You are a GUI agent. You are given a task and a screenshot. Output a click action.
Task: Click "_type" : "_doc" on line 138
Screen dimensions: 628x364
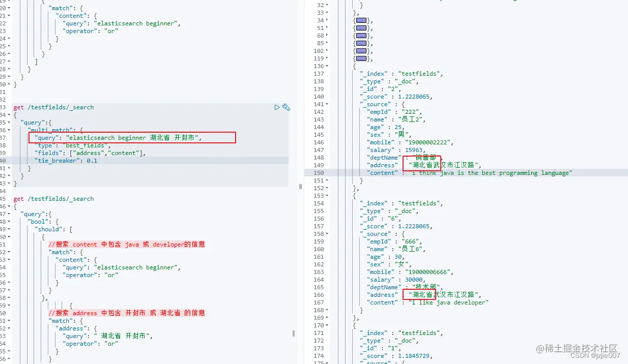[x=389, y=81]
